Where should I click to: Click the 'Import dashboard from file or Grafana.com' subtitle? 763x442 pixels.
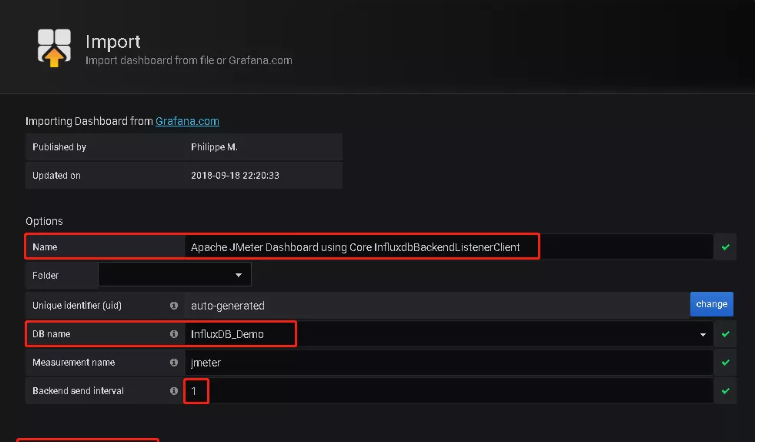[x=189, y=60]
